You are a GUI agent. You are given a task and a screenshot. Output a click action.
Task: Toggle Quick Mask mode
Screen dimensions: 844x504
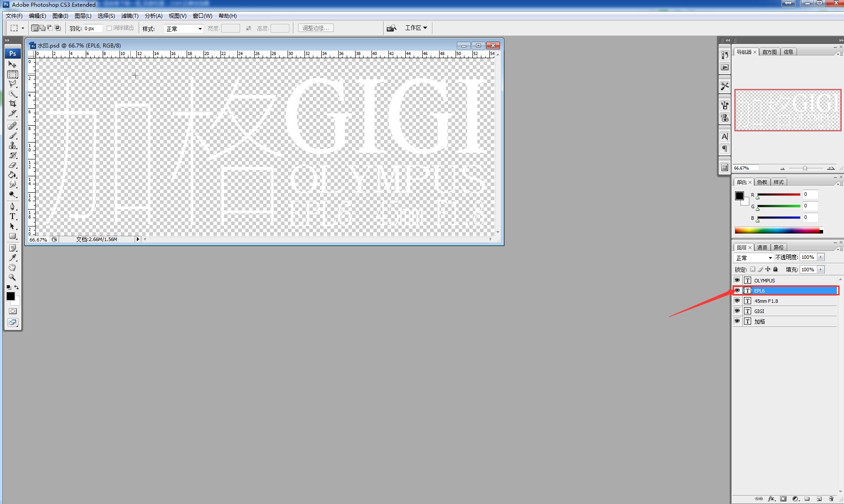point(12,311)
